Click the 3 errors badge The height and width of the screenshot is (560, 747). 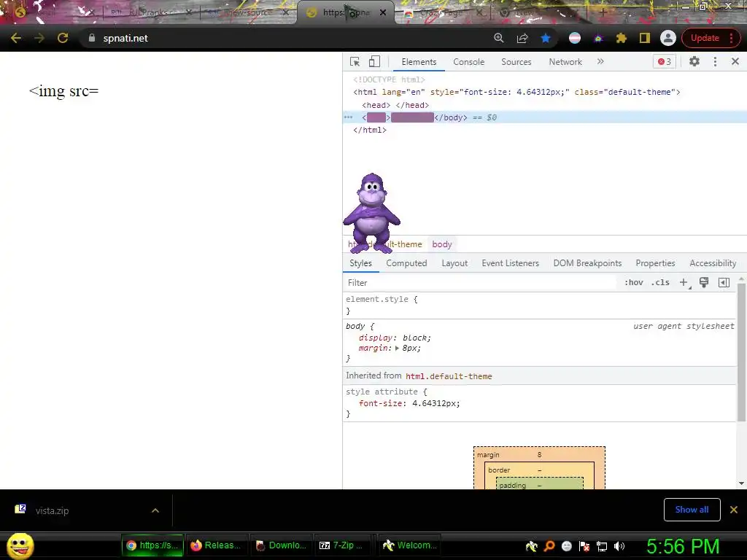[664, 61]
